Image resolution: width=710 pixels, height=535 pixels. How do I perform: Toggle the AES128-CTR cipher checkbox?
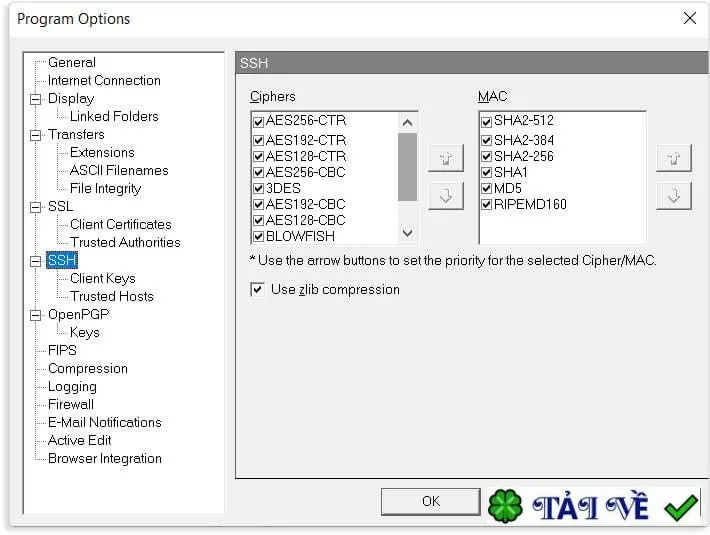259,157
